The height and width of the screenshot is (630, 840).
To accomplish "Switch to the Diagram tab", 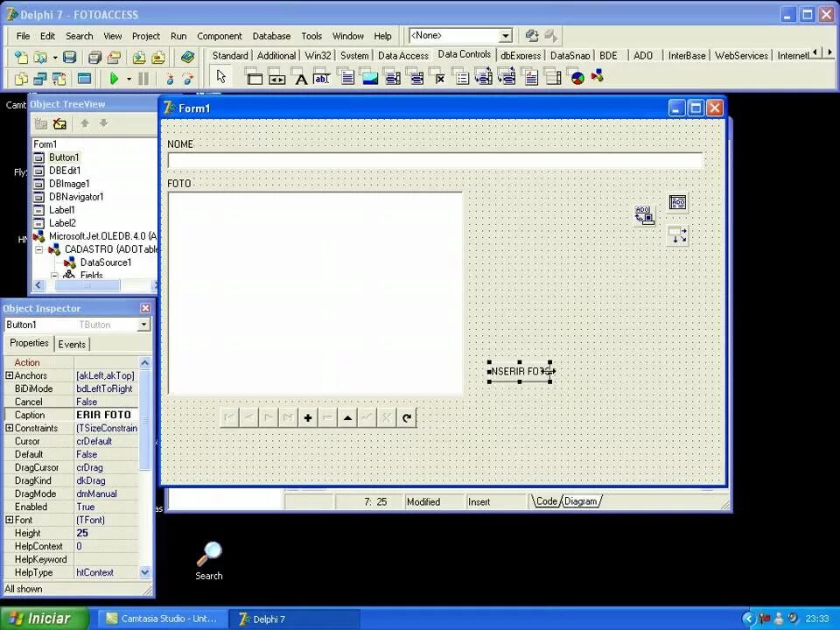I will [x=580, y=501].
